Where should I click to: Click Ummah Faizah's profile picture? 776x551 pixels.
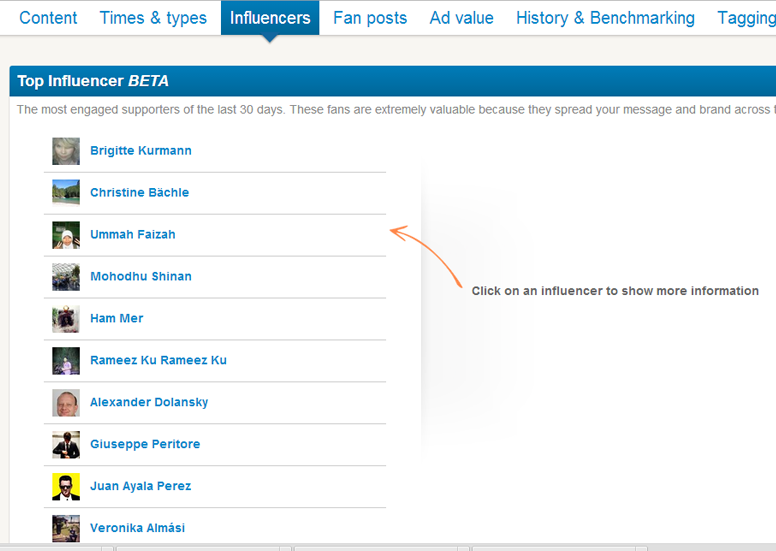click(x=66, y=235)
